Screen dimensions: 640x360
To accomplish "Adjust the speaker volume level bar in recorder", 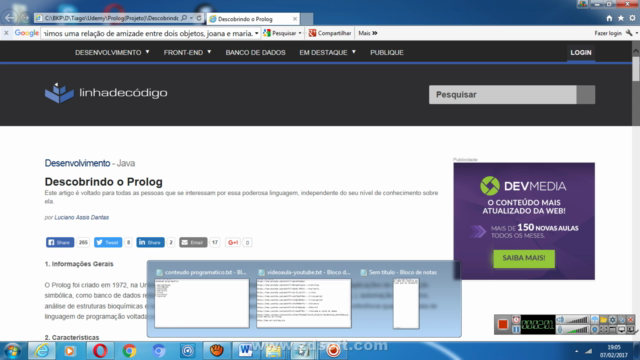I will tap(578, 320).
